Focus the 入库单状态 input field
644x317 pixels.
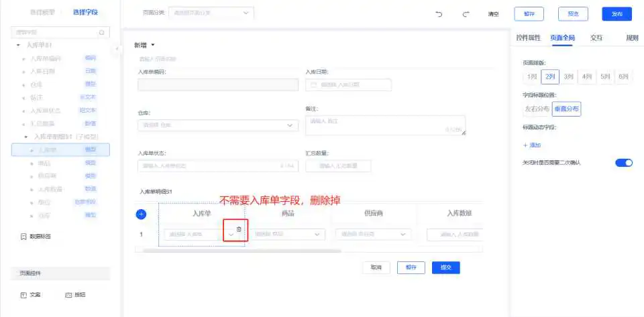[x=218, y=166]
